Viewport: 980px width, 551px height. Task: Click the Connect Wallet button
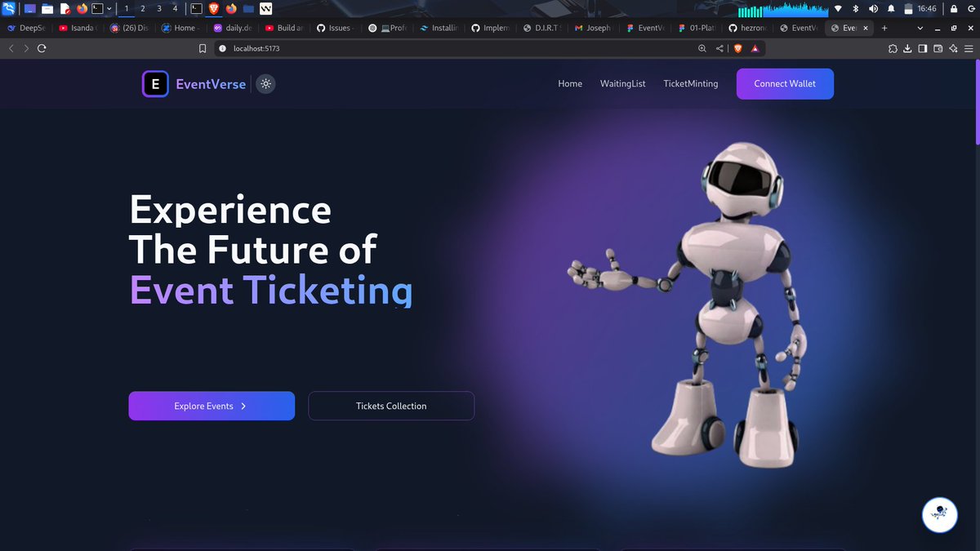784,83
